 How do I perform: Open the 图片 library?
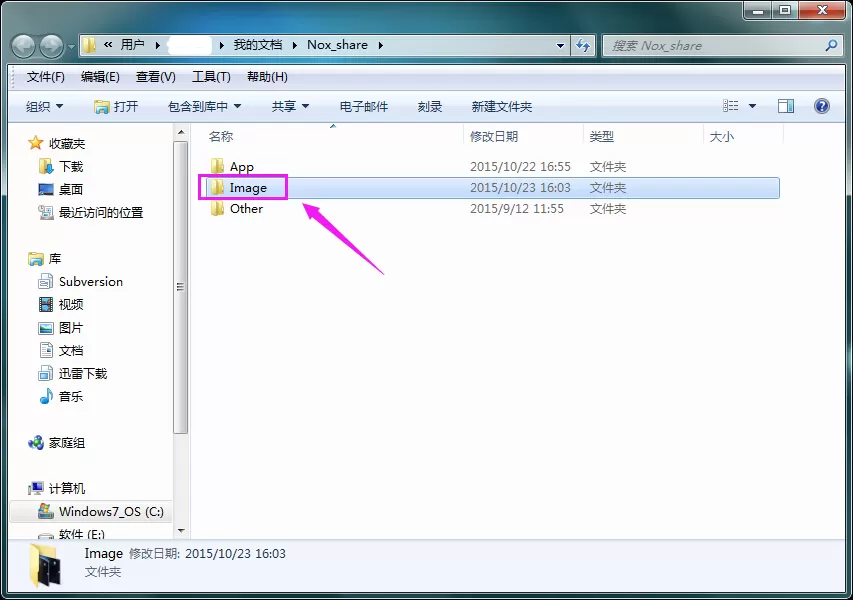click(x=61, y=327)
